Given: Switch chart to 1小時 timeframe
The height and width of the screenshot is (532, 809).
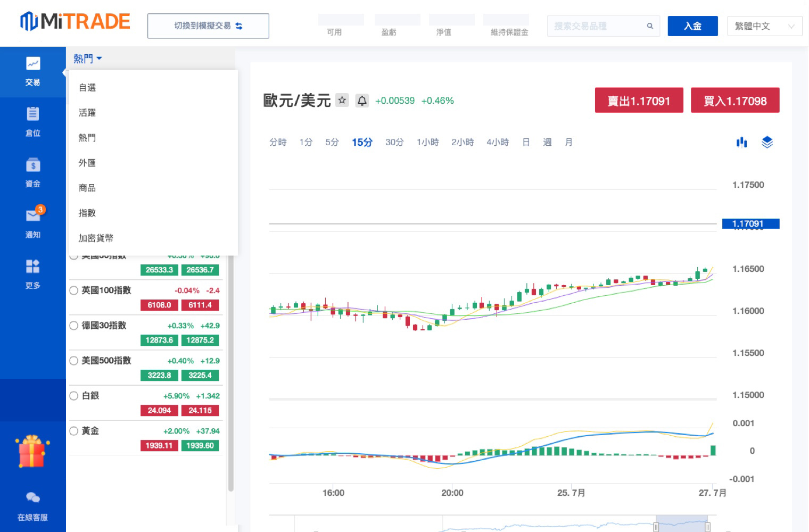Looking at the screenshot, I should [427, 142].
